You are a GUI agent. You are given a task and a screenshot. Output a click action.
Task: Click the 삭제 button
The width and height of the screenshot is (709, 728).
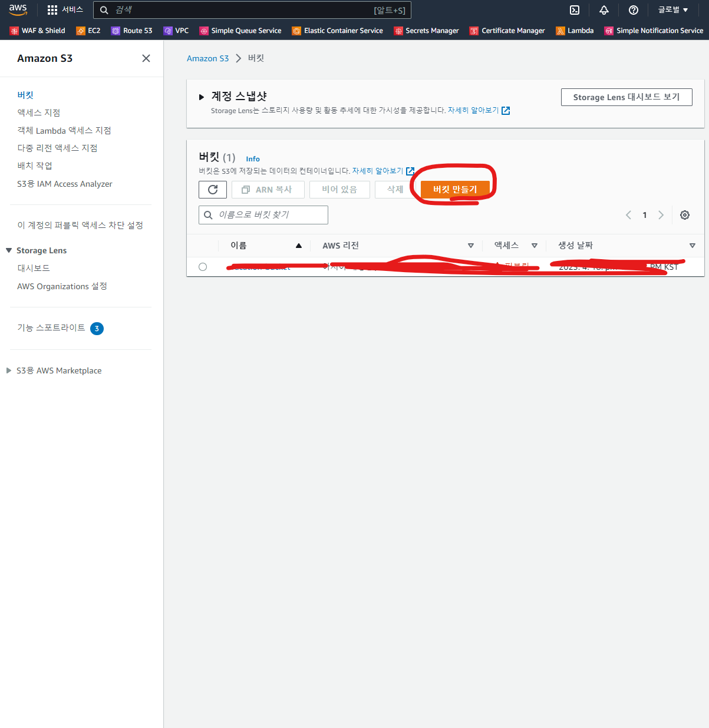[395, 190]
